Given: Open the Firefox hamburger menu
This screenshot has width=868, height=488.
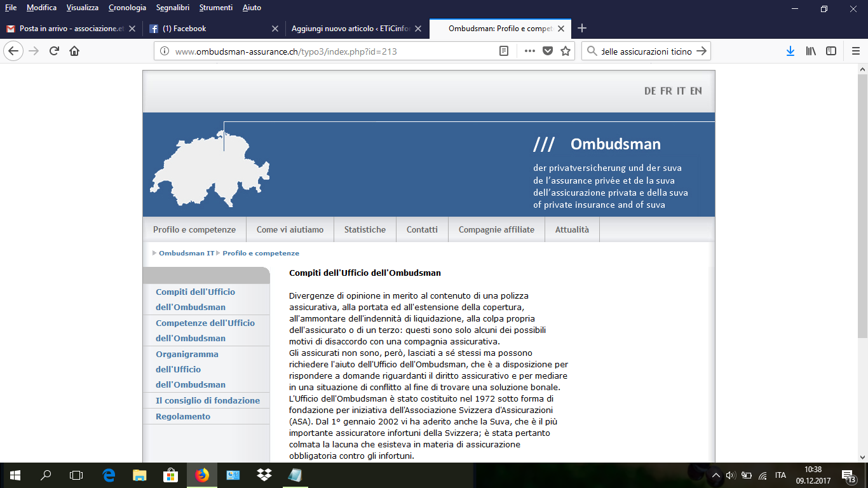Looking at the screenshot, I should coord(856,51).
